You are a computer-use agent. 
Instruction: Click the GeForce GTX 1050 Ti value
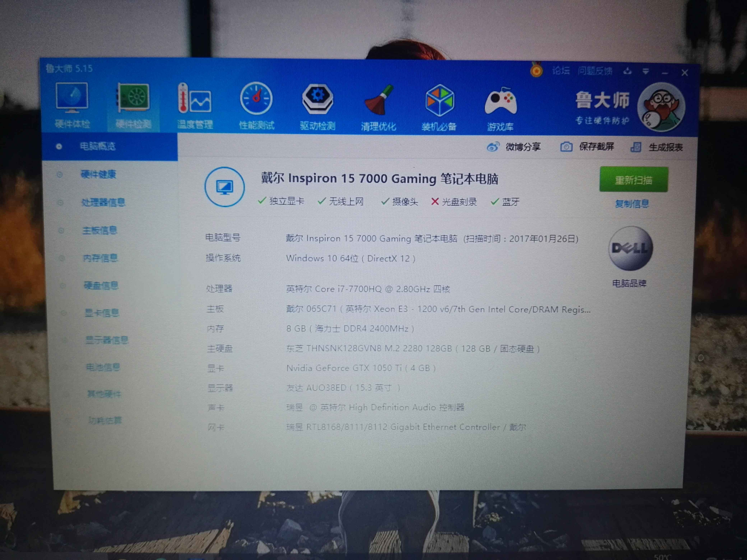tap(361, 368)
